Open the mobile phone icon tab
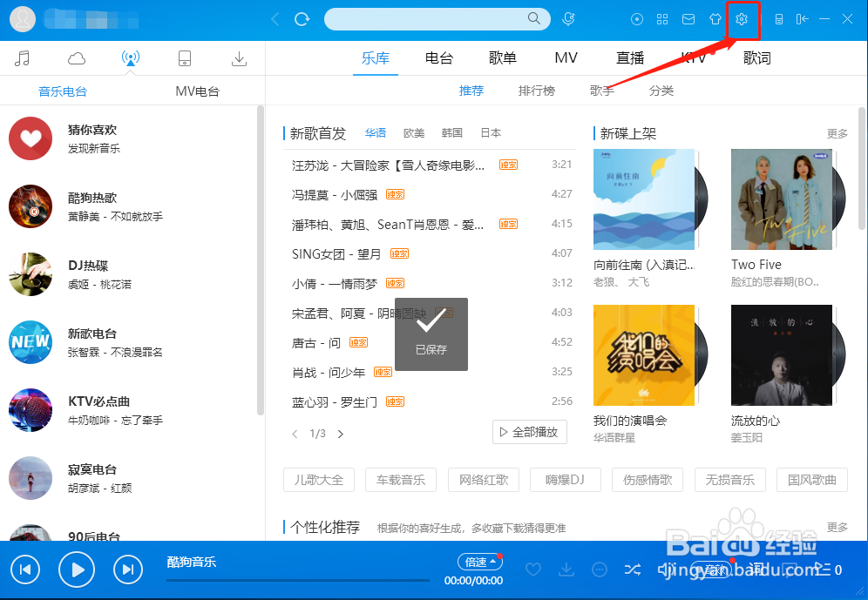868x600 pixels. (x=185, y=58)
